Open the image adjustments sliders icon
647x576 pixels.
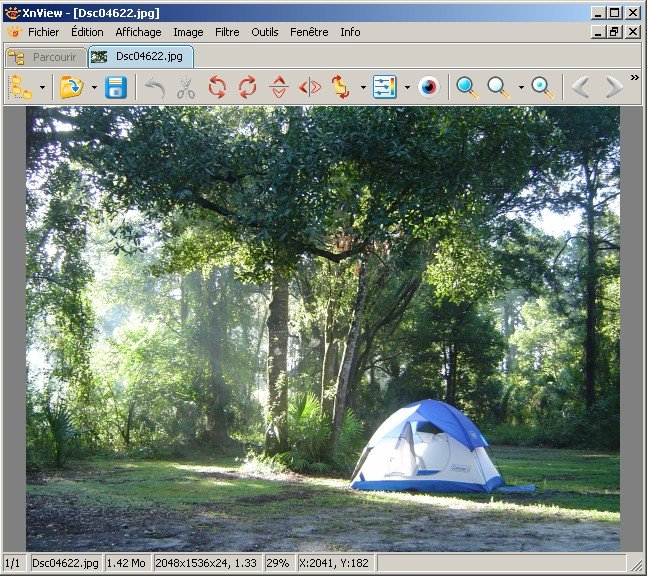(x=385, y=87)
